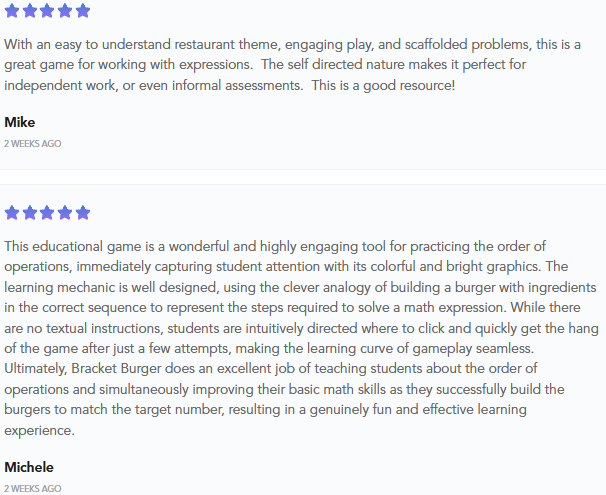The height and width of the screenshot is (495, 606).
Task: Click the third star in Mike's review rating
Action: coord(47,11)
